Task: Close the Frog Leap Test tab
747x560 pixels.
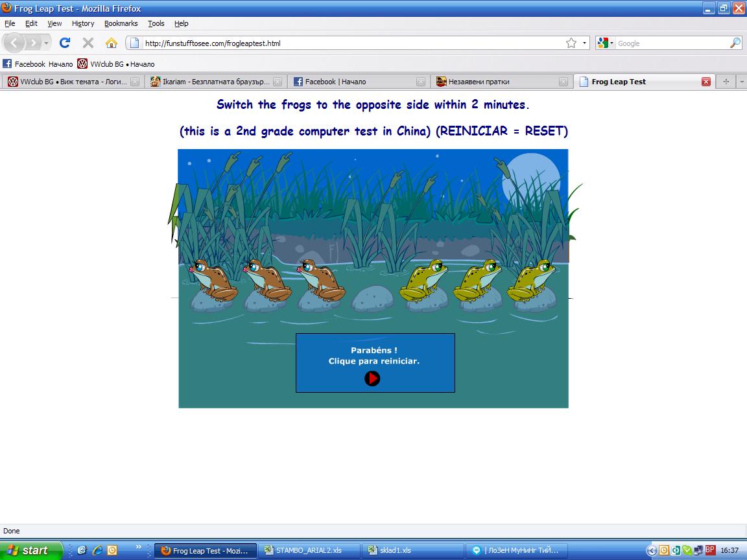Action: 706,82
